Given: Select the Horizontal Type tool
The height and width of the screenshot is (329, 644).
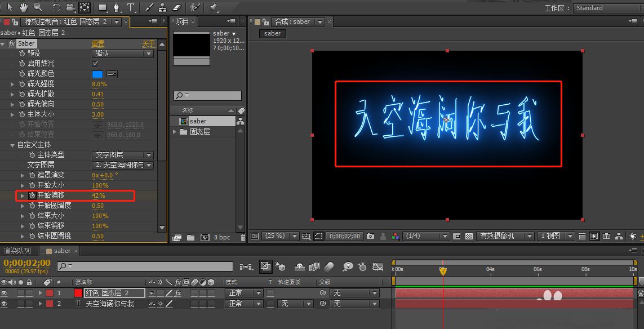Looking at the screenshot, I should point(131,7).
